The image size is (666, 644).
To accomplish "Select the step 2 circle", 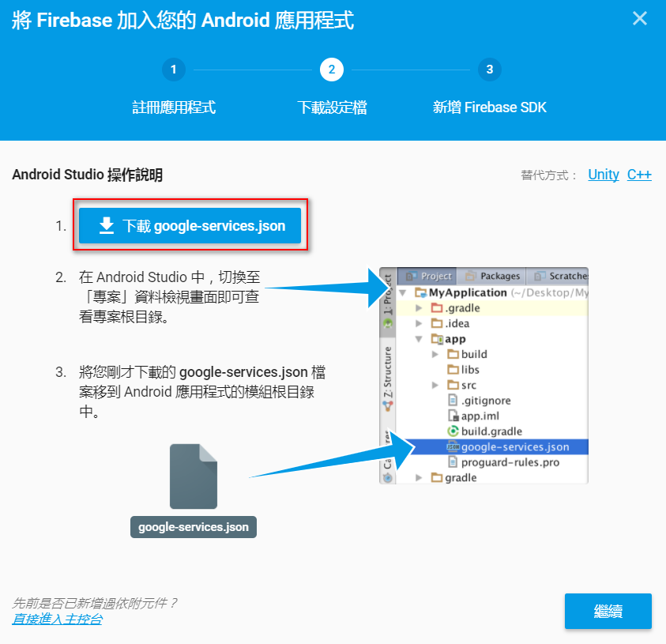I will 332,70.
